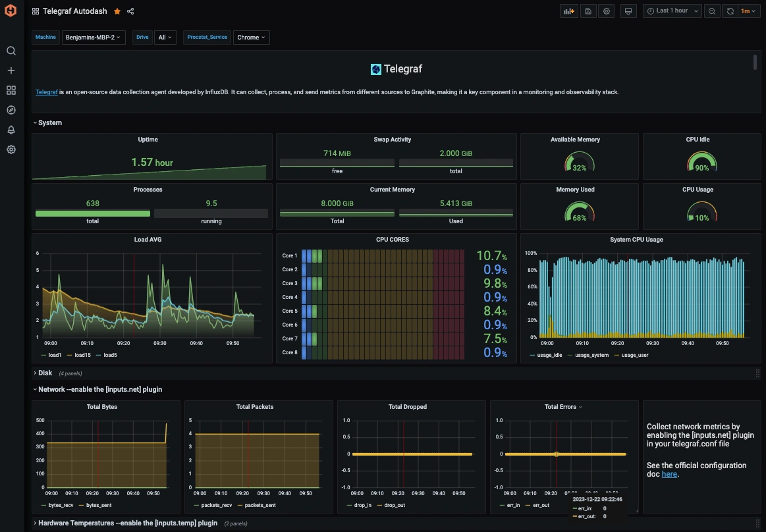Open the Total Dropped panel title
The image size is (766, 532).
pos(408,407)
